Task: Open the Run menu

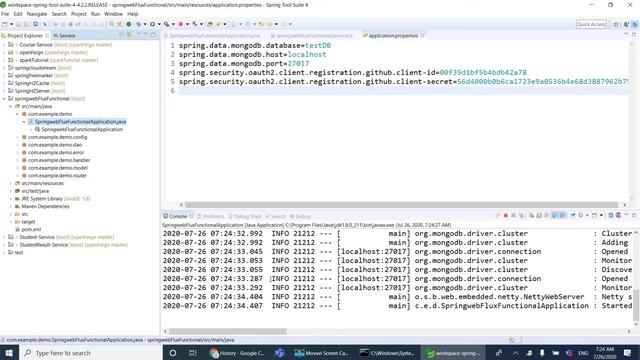Action: point(95,14)
